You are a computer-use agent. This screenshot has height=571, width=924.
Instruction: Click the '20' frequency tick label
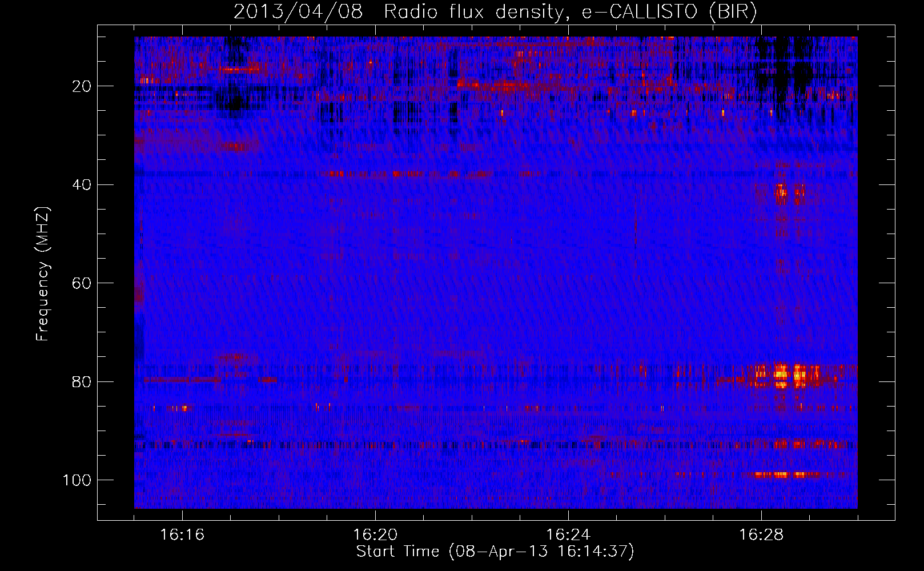tap(82, 86)
